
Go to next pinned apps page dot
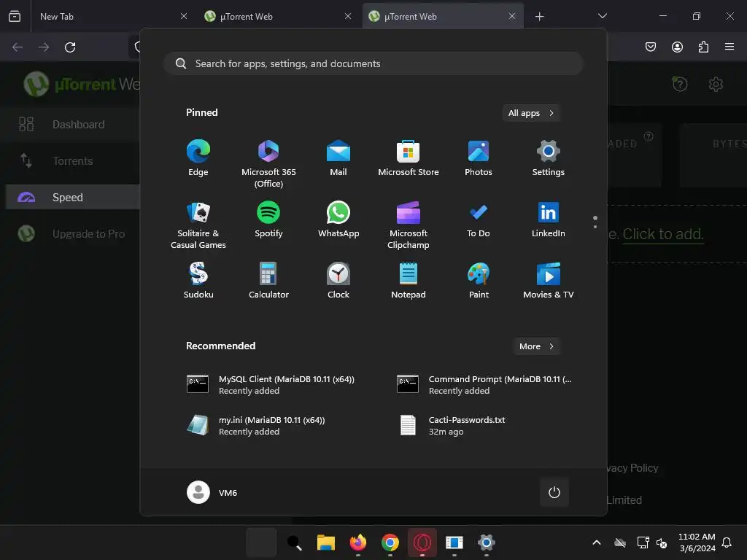tap(595, 227)
